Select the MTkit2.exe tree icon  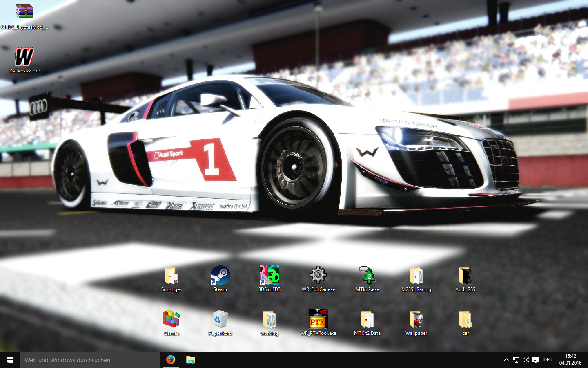click(x=367, y=275)
